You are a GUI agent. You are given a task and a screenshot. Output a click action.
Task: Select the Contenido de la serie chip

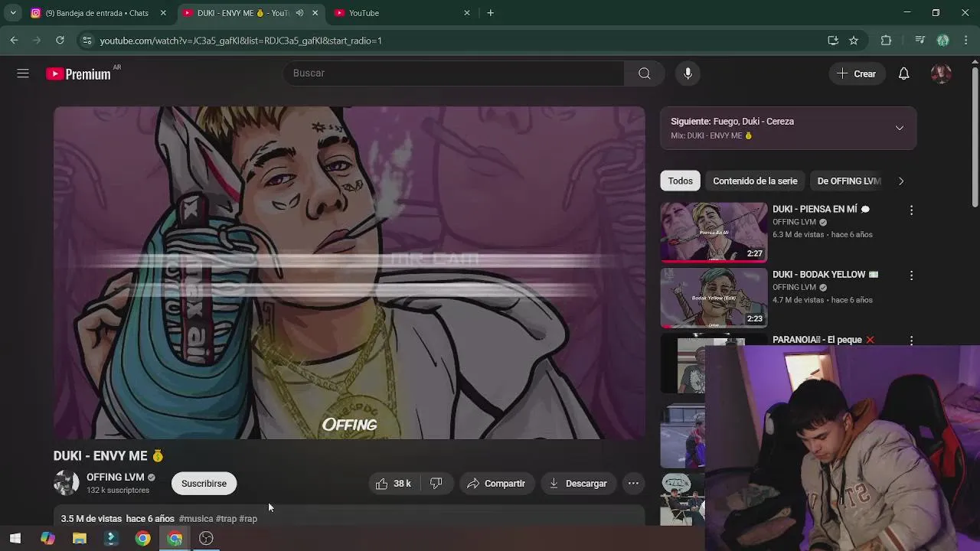click(755, 181)
